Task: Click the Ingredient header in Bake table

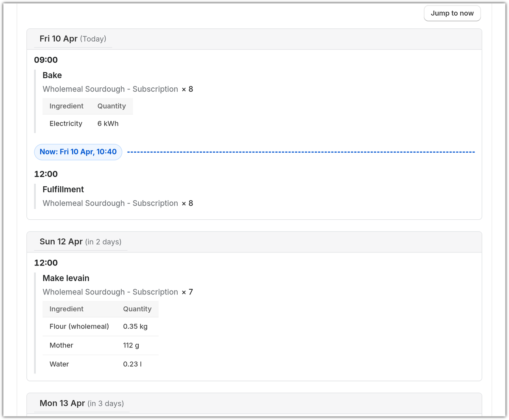Action: 67,106
